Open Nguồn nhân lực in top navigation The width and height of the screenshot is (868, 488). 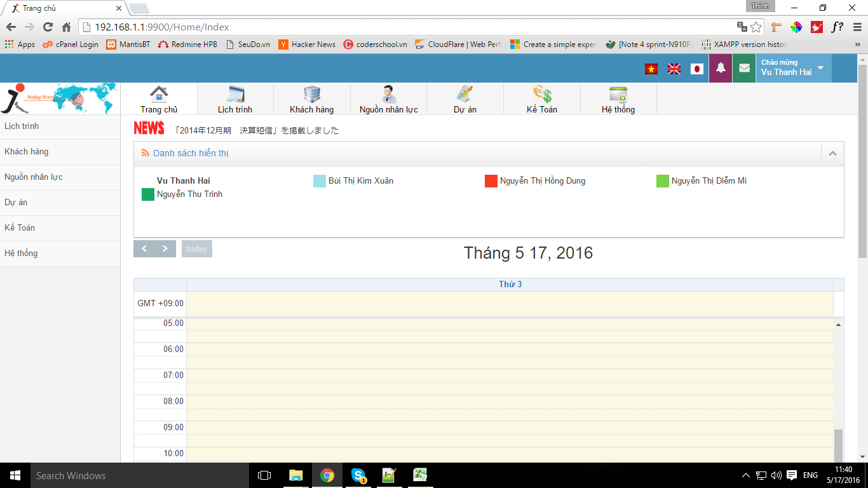pyautogui.click(x=388, y=100)
